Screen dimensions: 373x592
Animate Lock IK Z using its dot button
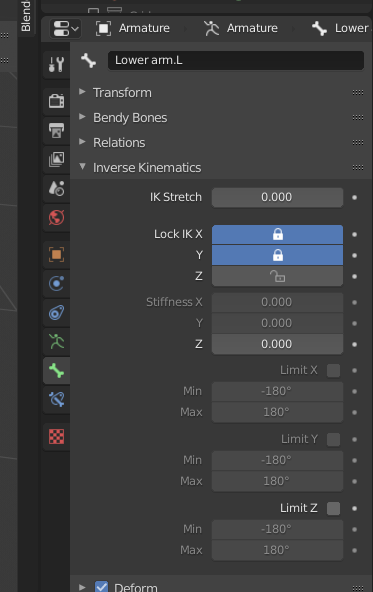355,277
